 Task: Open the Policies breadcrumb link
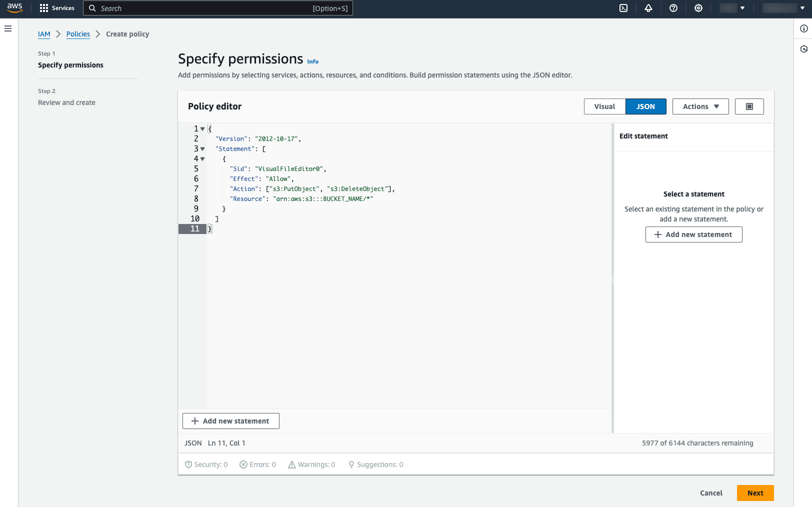(78, 34)
